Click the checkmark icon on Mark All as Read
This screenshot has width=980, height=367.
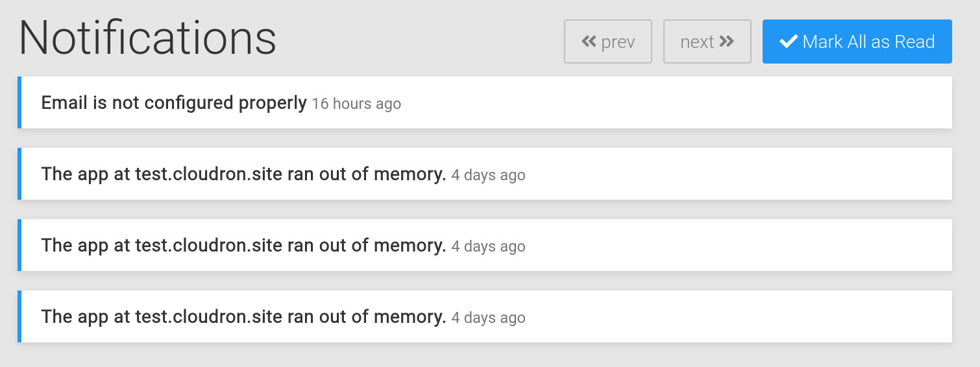coord(789,41)
